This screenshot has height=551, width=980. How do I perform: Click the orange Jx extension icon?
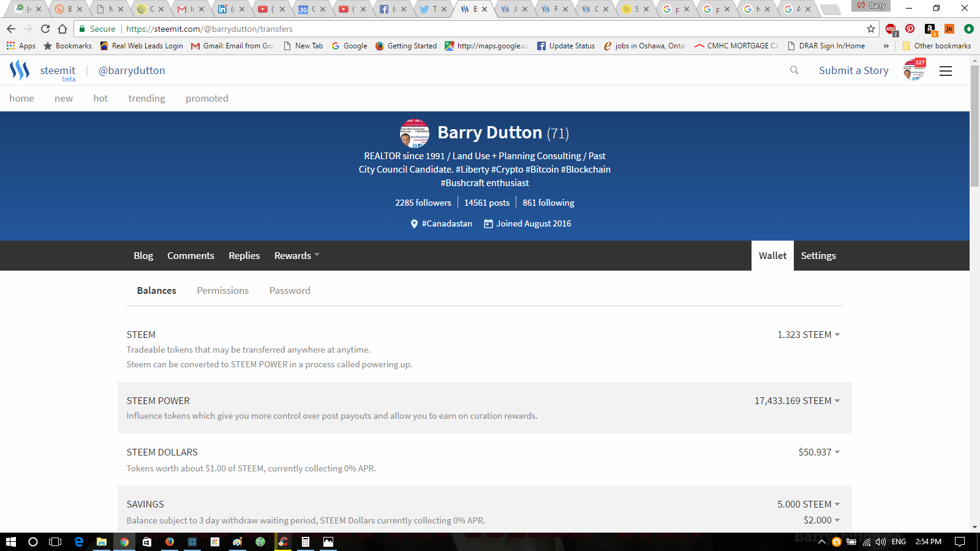[x=949, y=29]
